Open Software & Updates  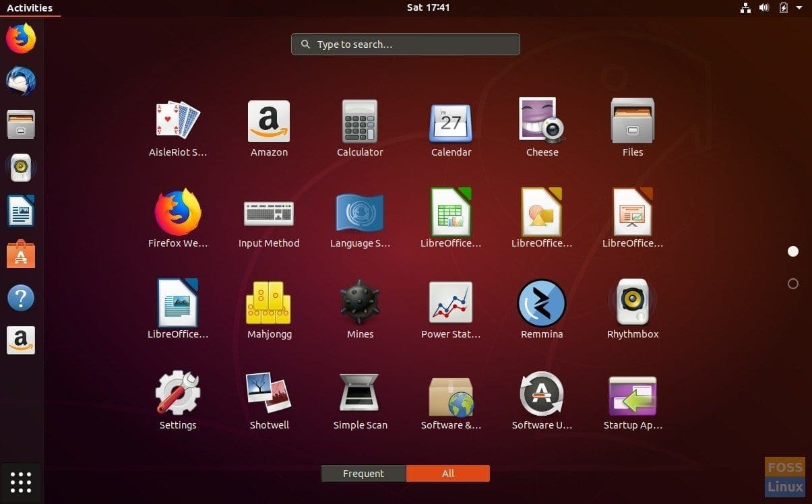pyautogui.click(x=451, y=396)
